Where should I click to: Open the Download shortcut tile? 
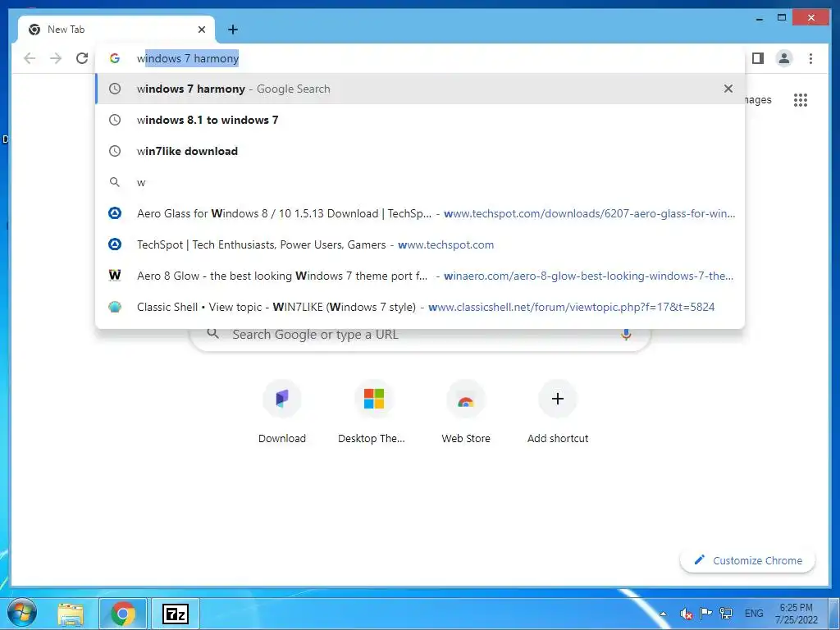(x=282, y=413)
